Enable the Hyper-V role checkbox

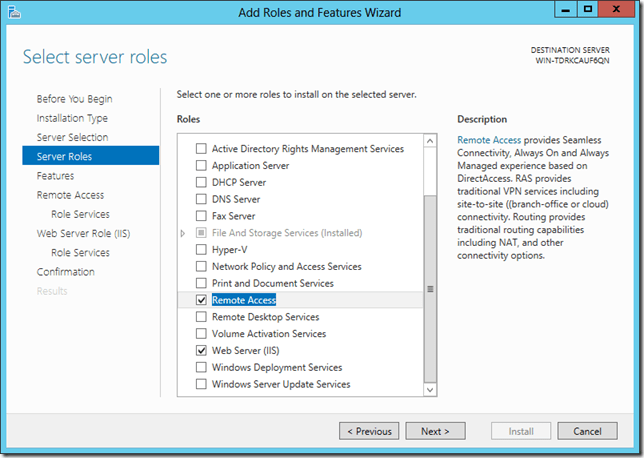tap(201, 250)
